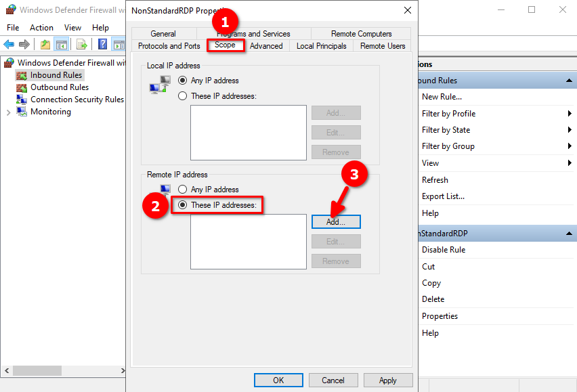Click the Connection Security Rules tree icon
Image resolution: width=577 pixels, height=392 pixels.
[22, 100]
